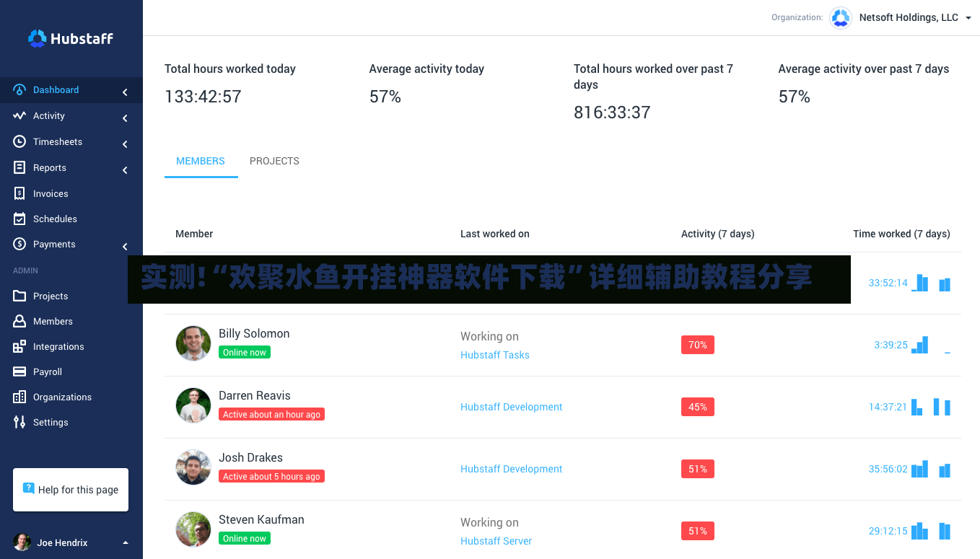Open the Projects folder icon

19,296
